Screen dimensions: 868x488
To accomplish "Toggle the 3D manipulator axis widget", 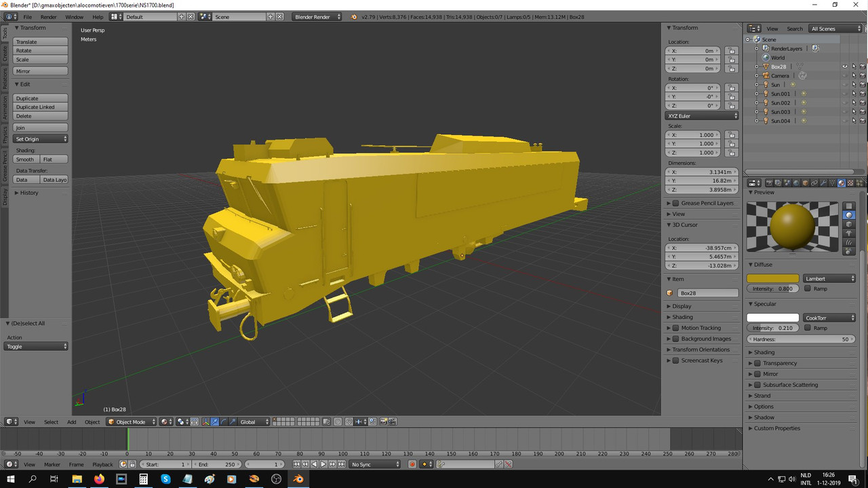I will 206,421.
